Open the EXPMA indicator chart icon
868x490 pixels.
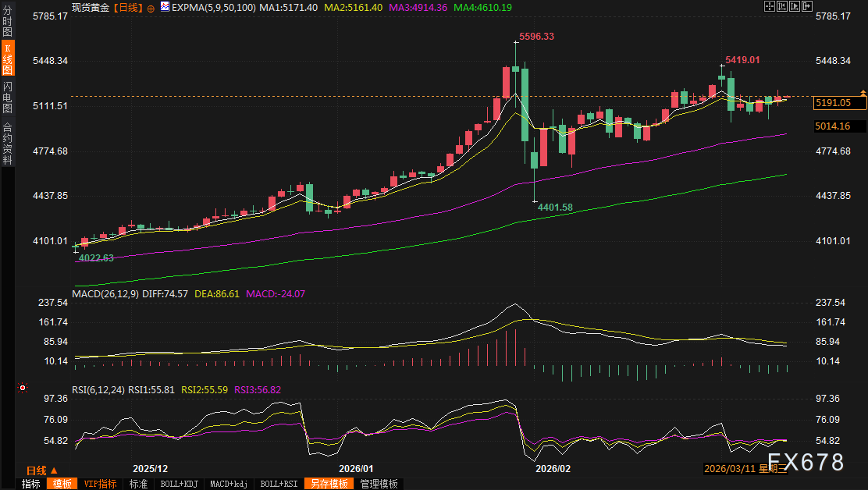[165, 7]
